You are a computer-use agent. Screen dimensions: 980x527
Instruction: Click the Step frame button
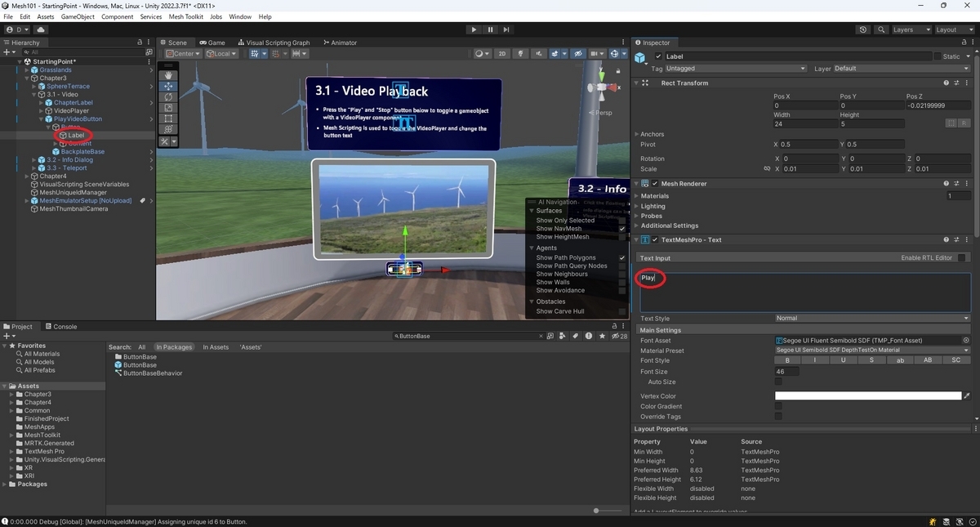(x=506, y=29)
